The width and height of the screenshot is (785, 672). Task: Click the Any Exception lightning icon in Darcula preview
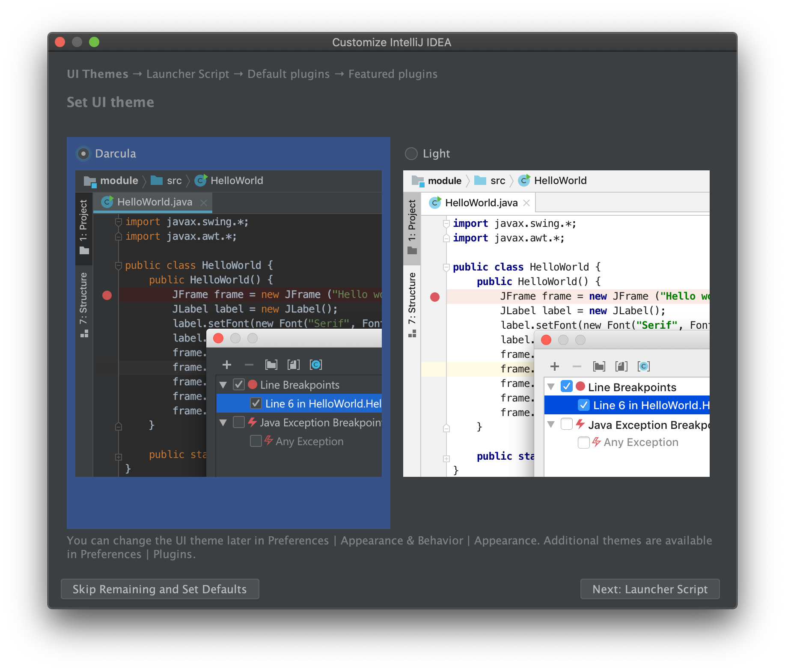pyautogui.click(x=268, y=440)
